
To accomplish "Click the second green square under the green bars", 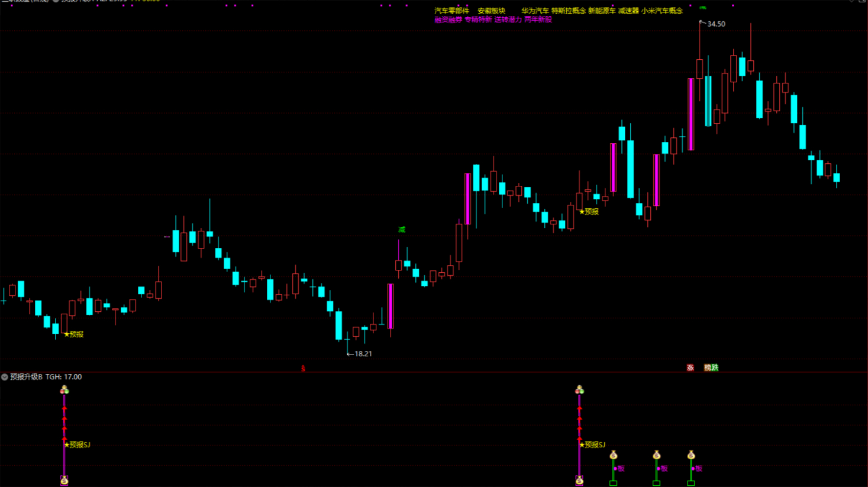I will click(657, 483).
